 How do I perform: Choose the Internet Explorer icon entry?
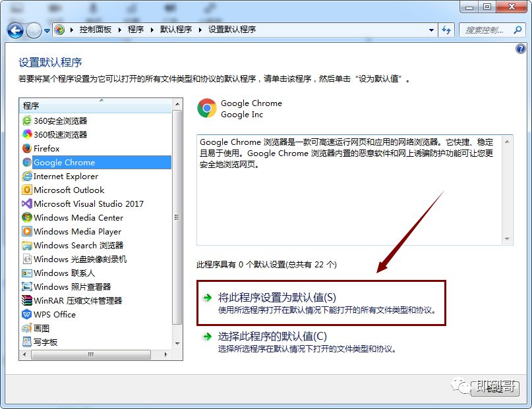tap(27, 177)
